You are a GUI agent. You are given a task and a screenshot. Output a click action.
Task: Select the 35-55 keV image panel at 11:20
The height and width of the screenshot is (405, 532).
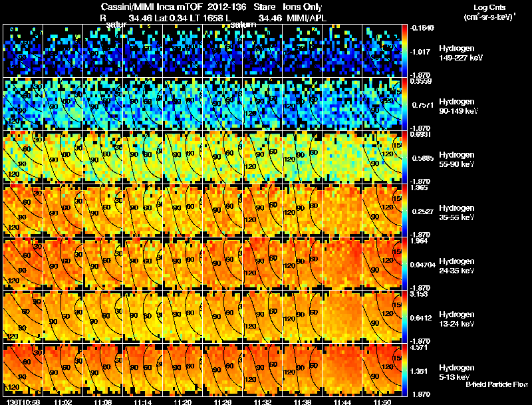point(182,210)
